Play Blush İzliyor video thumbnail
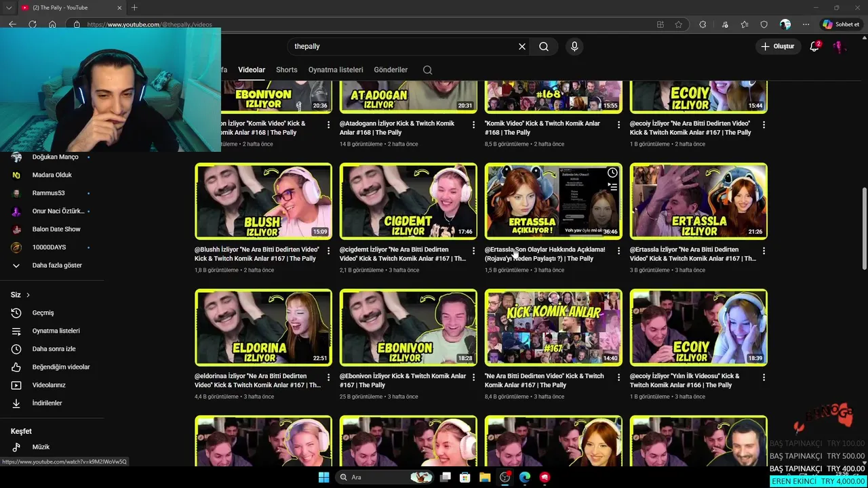This screenshot has width=868, height=488. 263,201
